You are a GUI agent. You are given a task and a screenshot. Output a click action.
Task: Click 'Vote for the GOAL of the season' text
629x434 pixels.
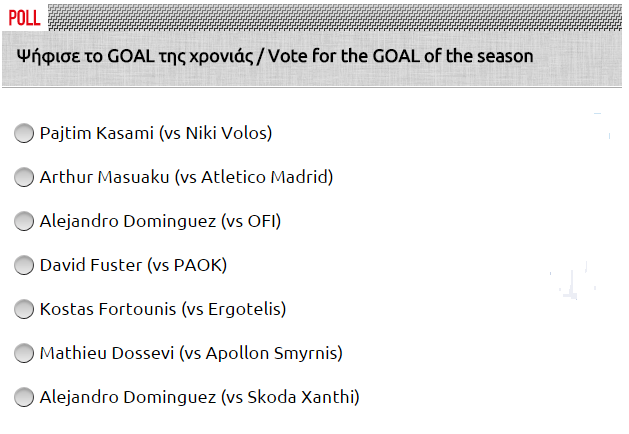pos(400,56)
